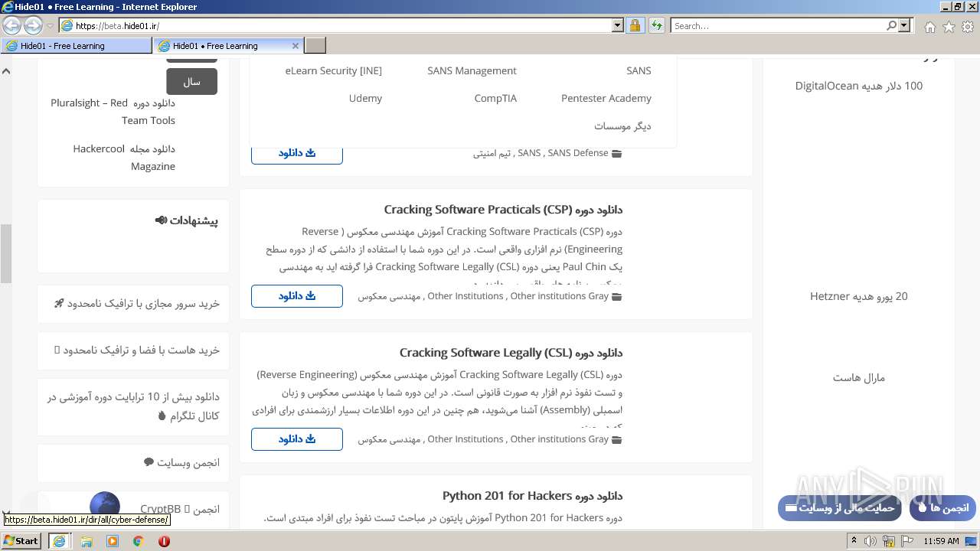Open Hackercool Magazine download link
The width and height of the screenshot is (980, 551).
click(x=125, y=158)
